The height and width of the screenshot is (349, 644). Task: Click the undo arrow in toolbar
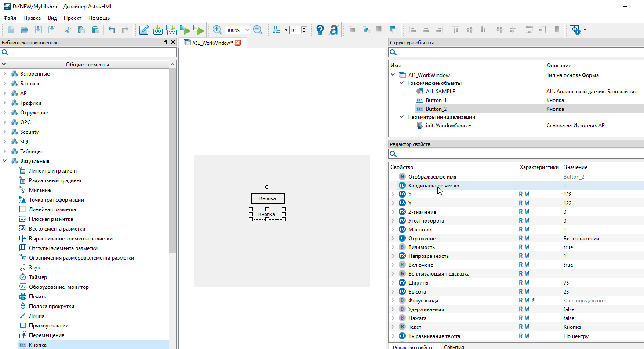click(x=112, y=30)
